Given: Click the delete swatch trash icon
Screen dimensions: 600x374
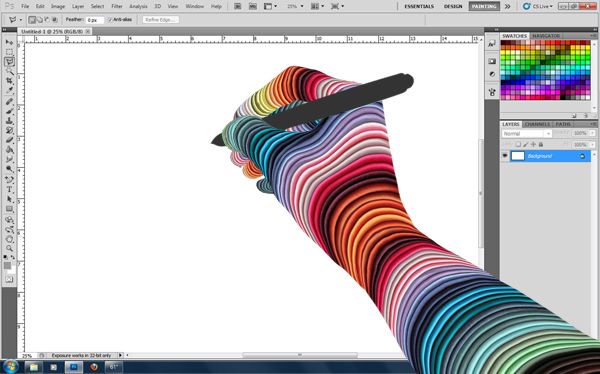Looking at the screenshot, I should pos(585,116).
